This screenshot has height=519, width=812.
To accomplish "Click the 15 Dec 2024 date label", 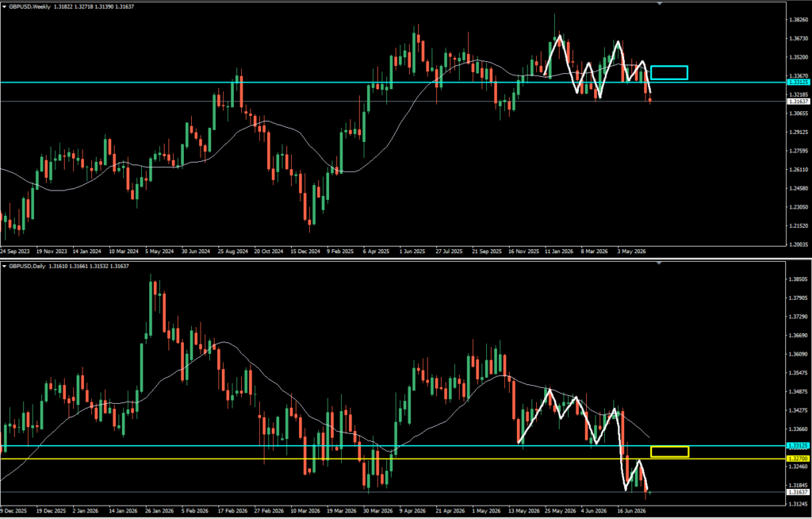I will [x=305, y=251].
